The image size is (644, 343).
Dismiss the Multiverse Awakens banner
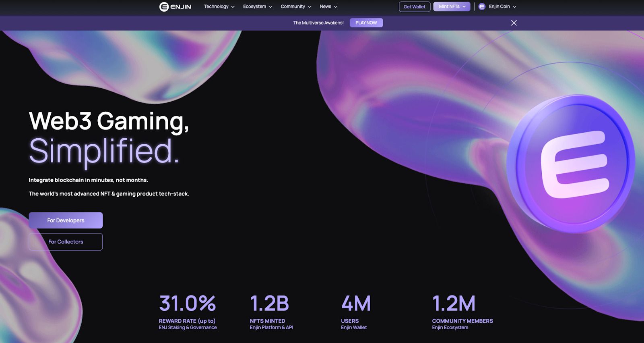point(514,23)
